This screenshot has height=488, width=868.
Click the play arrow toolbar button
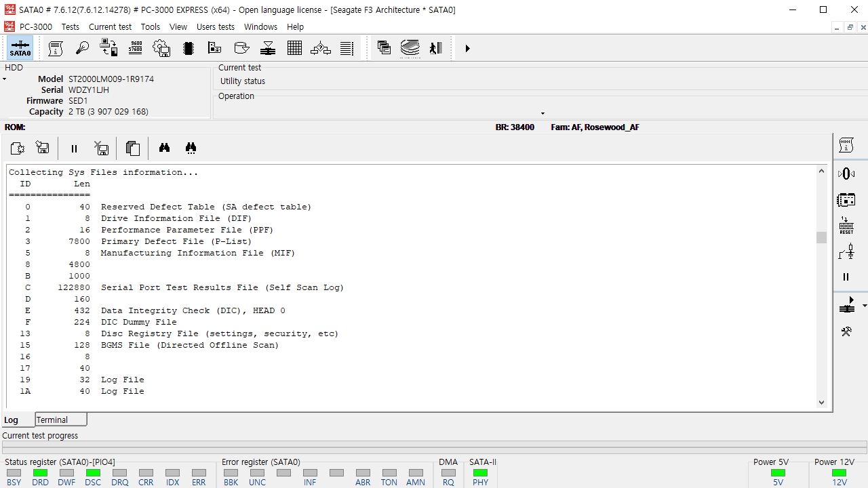[467, 48]
